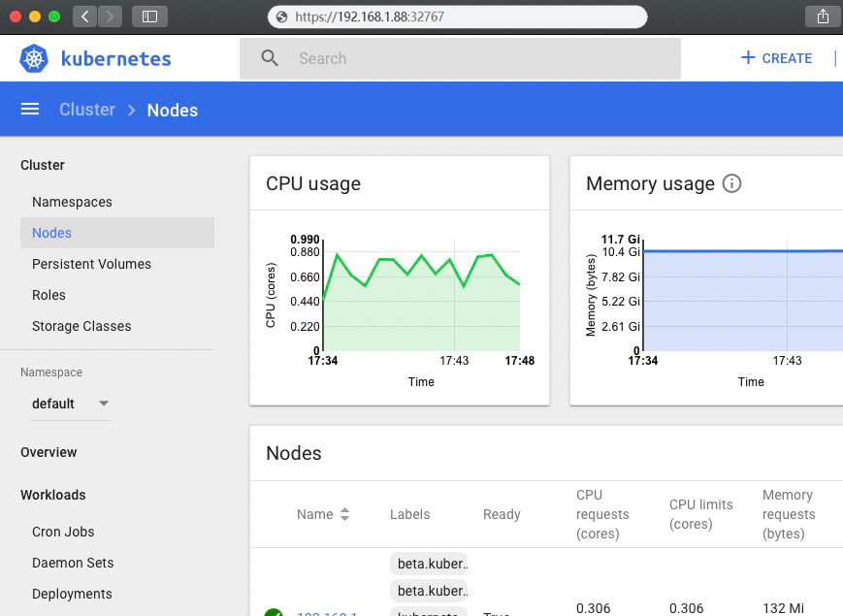The image size is (843, 616).
Task: Open the hamburger navigation menu
Action: click(x=30, y=109)
